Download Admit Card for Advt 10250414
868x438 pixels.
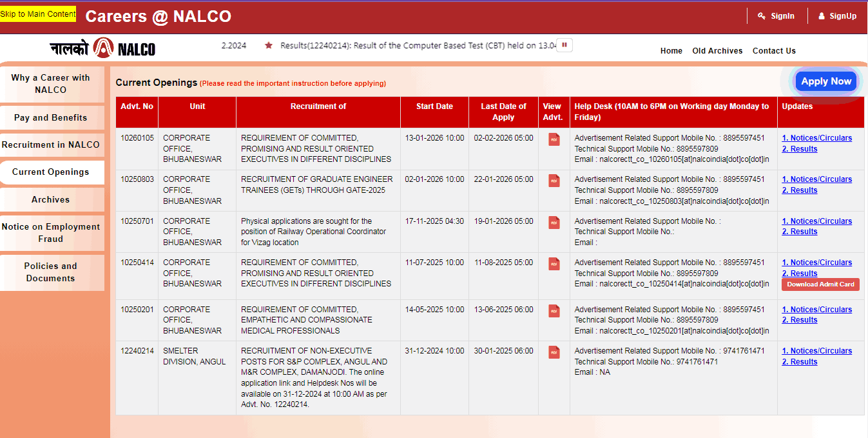pos(820,284)
